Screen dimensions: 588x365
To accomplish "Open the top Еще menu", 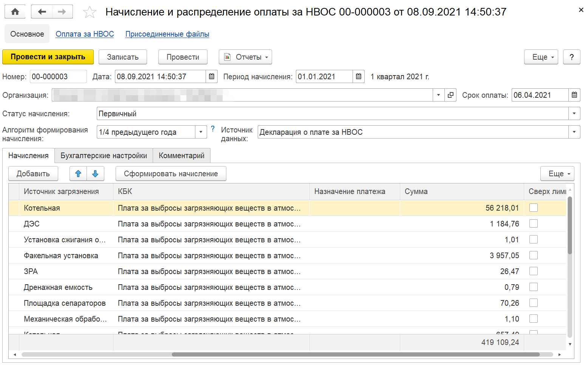I will pos(541,57).
